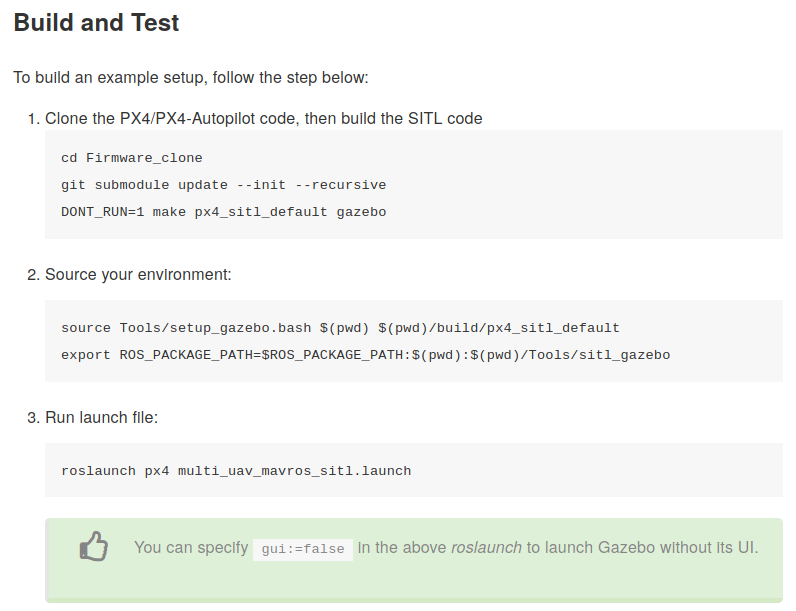Click the "Source your environment:" step text
This screenshot has height=611, width=796.
(138, 274)
